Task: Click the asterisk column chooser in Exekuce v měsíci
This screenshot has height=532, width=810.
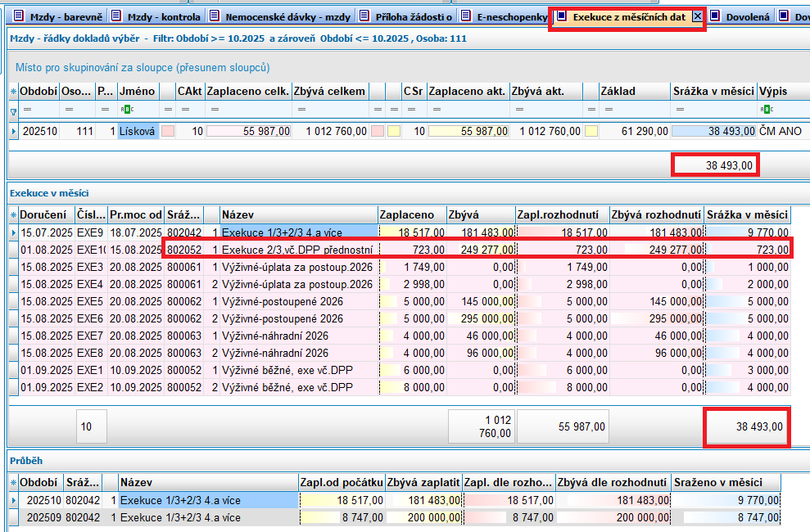Action: tap(12, 214)
